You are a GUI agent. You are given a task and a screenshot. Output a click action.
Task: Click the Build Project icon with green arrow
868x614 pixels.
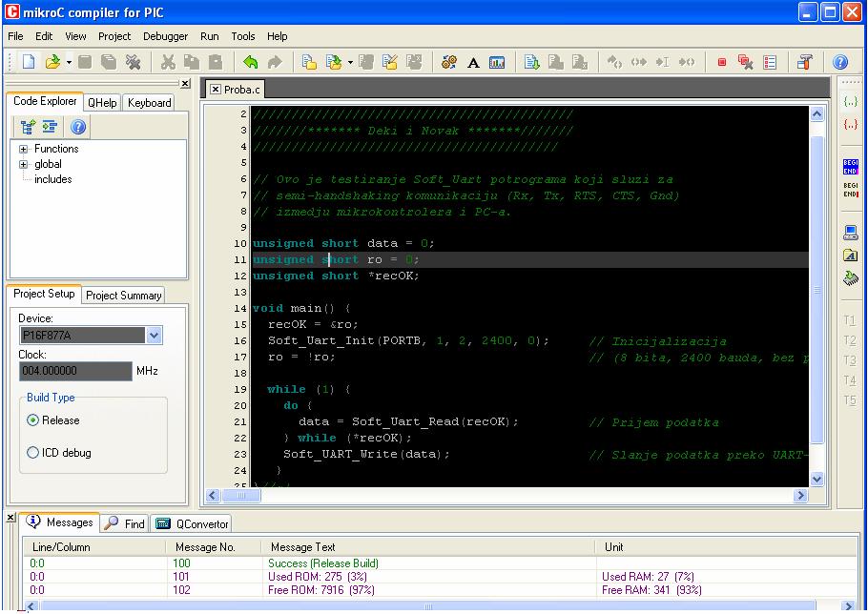532,62
